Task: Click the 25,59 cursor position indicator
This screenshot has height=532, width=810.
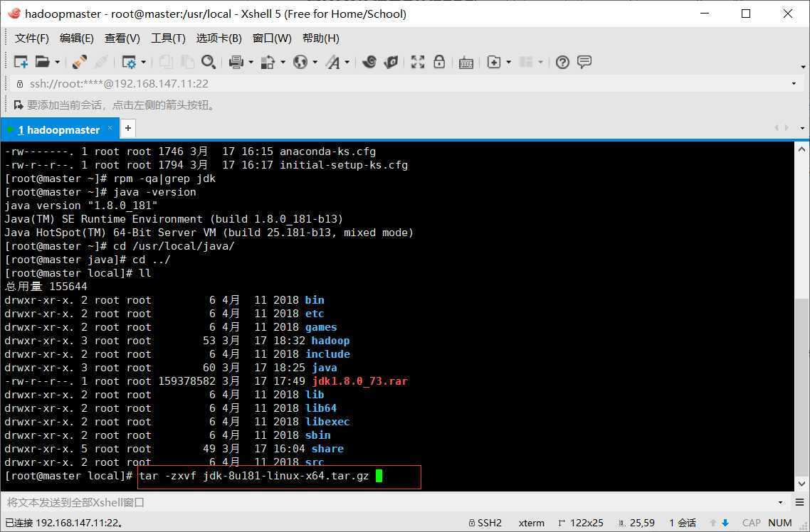Action: pyautogui.click(x=636, y=523)
